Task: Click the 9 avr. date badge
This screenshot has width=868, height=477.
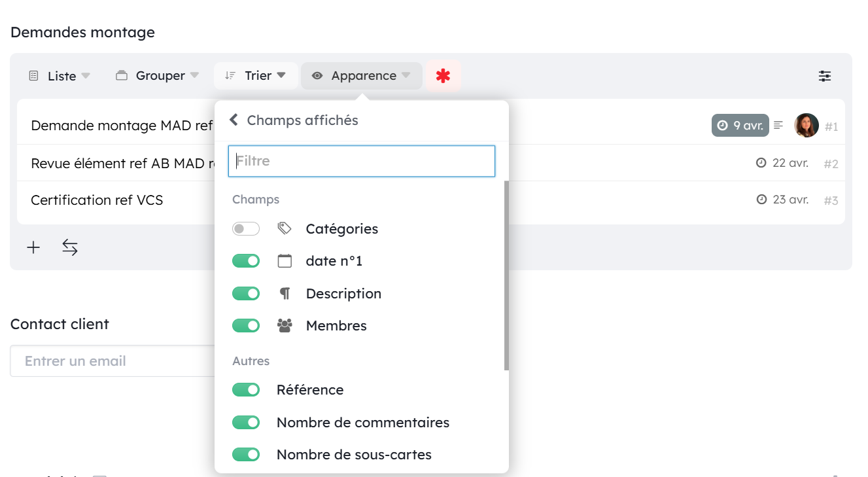Action: tap(740, 126)
